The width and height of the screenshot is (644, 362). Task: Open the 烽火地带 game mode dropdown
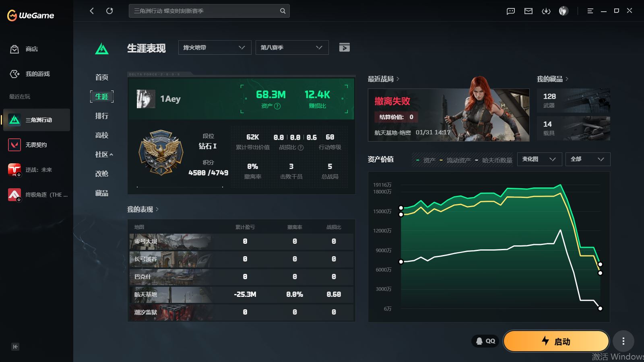215,47
